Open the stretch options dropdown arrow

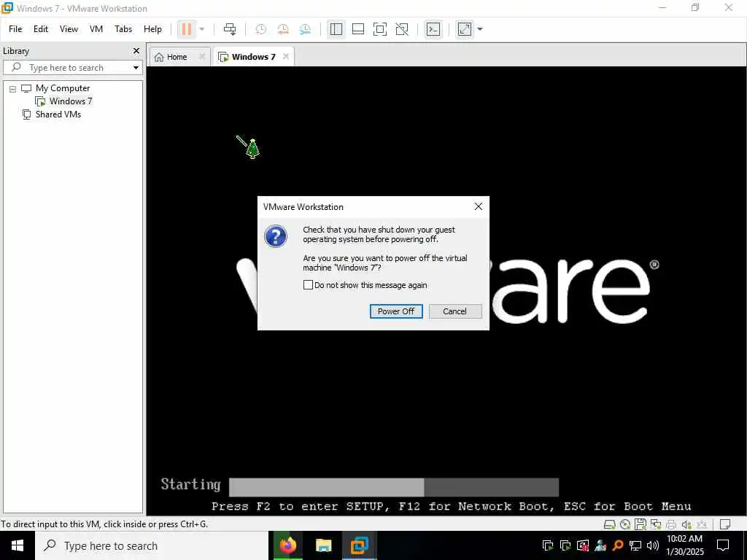[480, 29]
